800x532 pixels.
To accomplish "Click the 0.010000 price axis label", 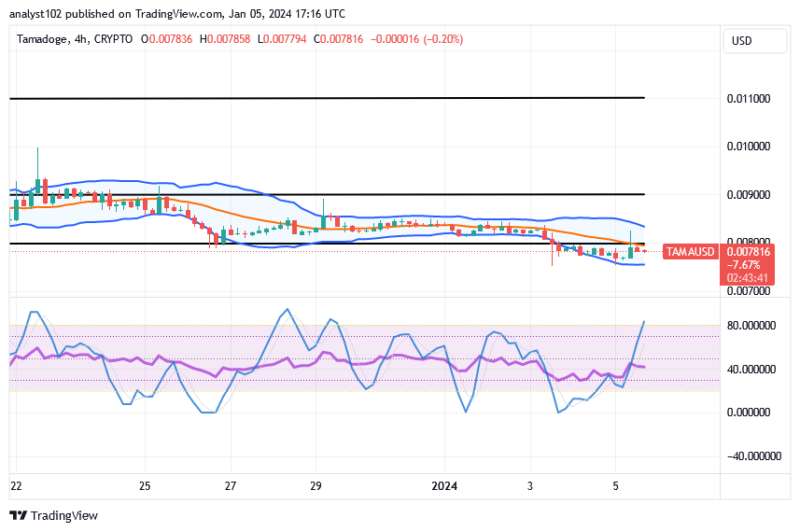I will 750,147.
